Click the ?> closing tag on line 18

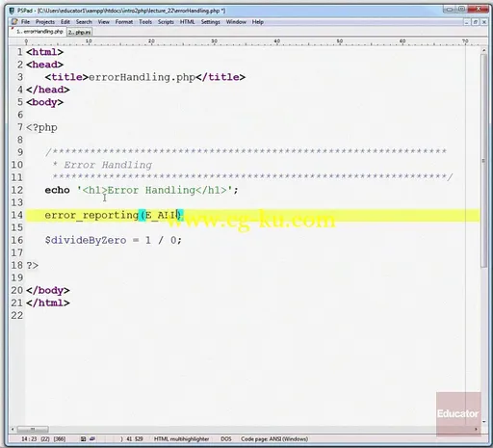click(32, 266)
